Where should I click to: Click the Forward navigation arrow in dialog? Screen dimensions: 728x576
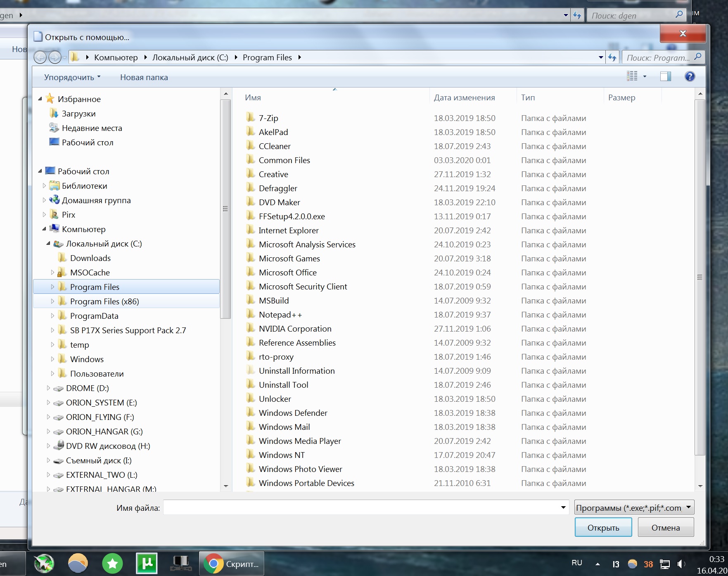pos(55,57)
